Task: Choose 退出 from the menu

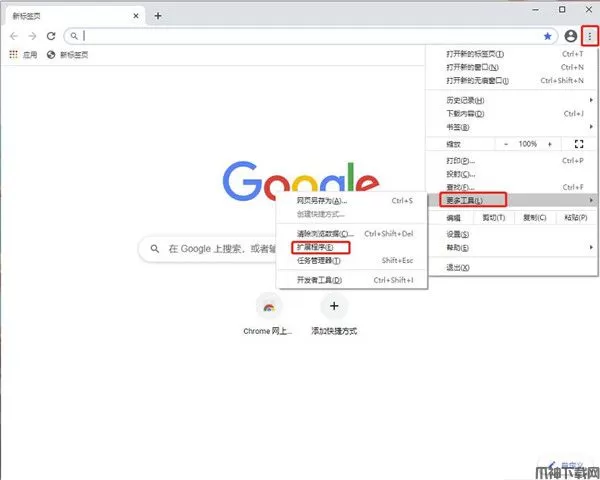Action: [x=512, y=268]
